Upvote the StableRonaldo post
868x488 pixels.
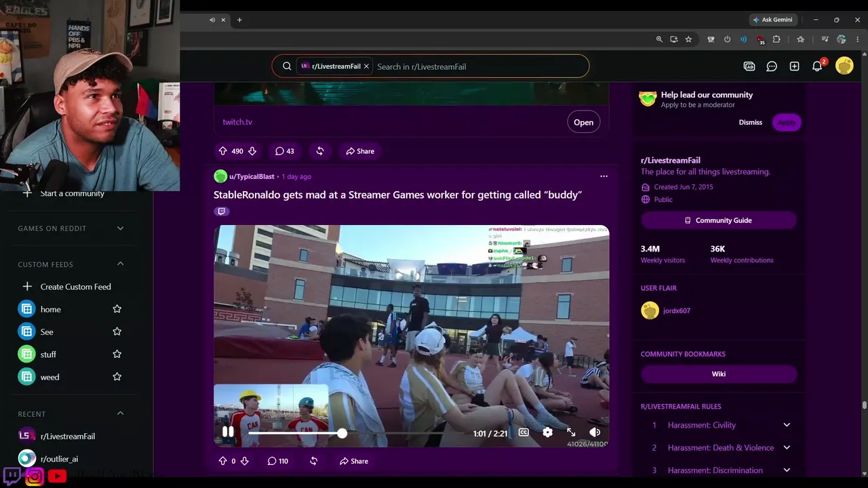222,461
